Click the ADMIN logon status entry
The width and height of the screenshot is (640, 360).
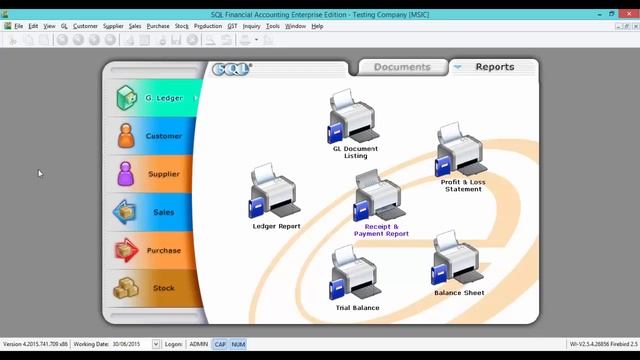[x=198, y=344]
